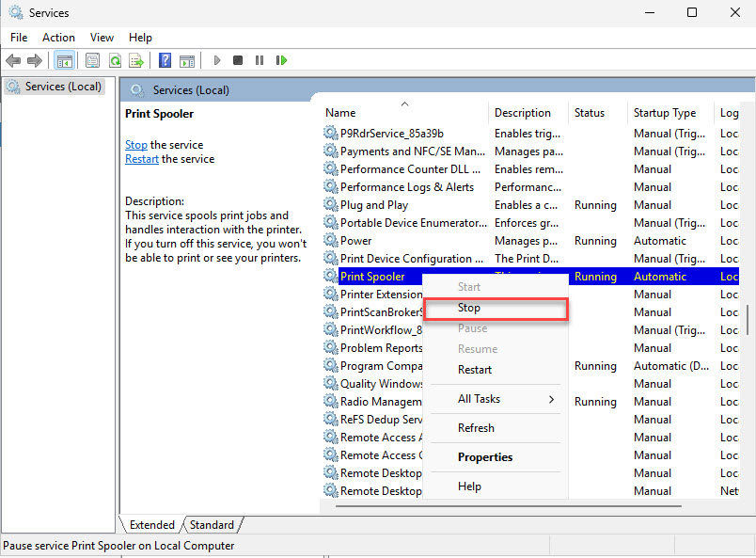This screenshot has height=558, width=756.
Task: Click the Automatic startup cell of Power
Action: click(x=659, y=241)
